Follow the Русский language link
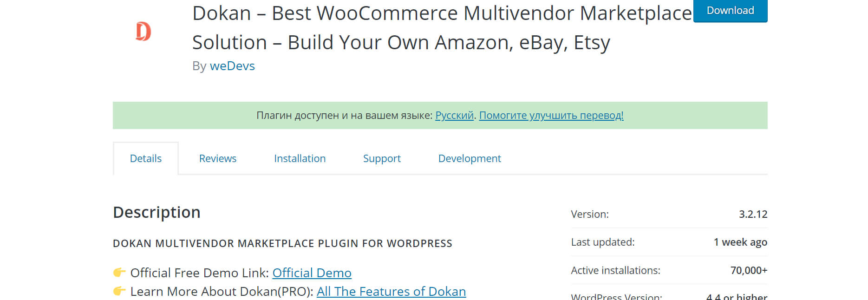Viewport: 868px width, 300px height. pyautogui.click(x=454, y=115)
